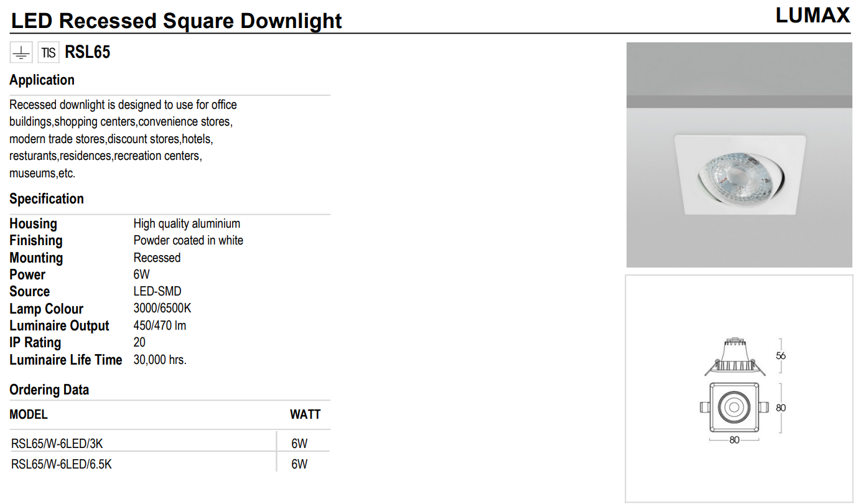Select the Ordering Data heading
The width and height of the screenshot is (858, 504).
tap(49, 390)
